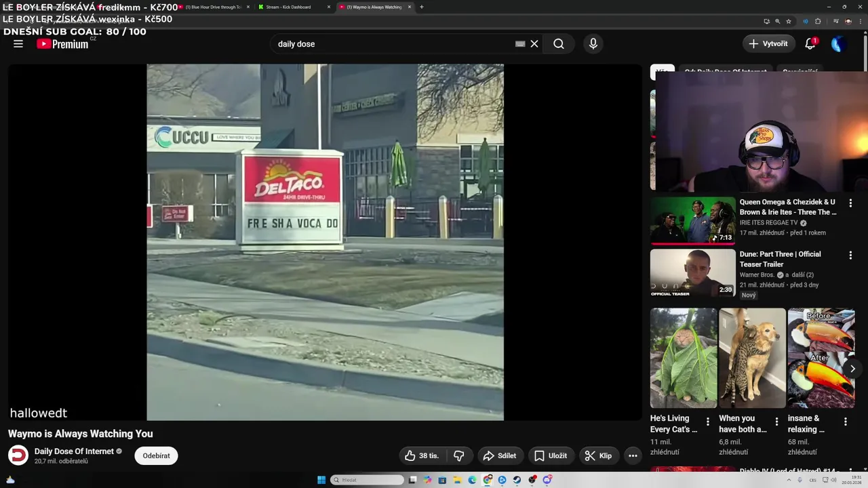Create a clip with Klip button

click(599, 456)
